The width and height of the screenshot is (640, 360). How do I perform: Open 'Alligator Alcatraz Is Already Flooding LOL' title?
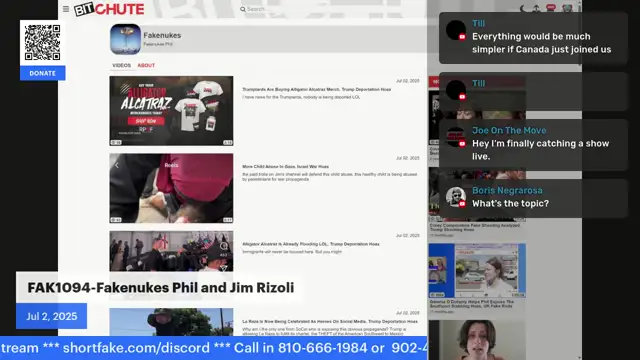pyautogui.click(x=311, y=244)
